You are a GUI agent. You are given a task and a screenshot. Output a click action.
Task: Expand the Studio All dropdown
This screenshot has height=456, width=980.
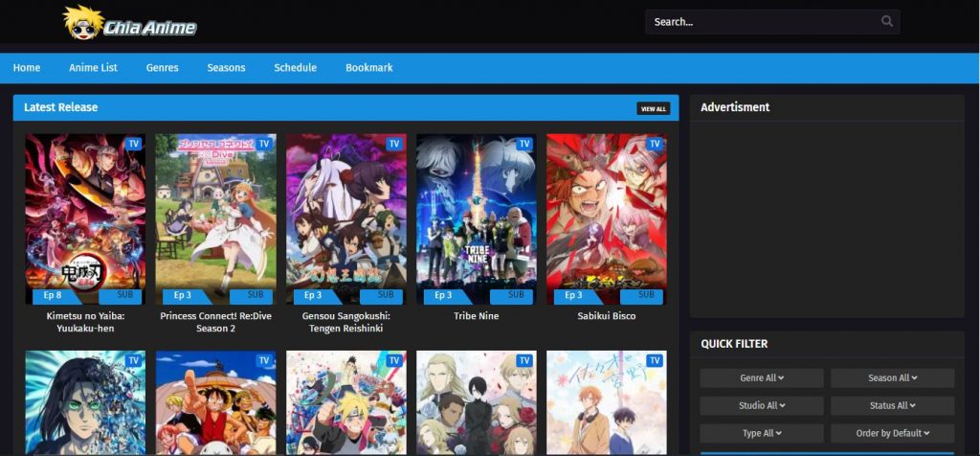pos(762,405)
